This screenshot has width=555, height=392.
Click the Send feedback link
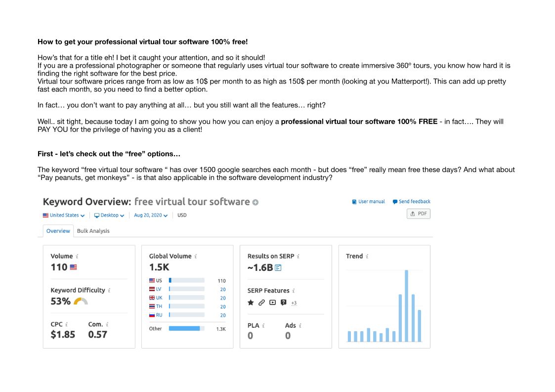coord(411,202)
